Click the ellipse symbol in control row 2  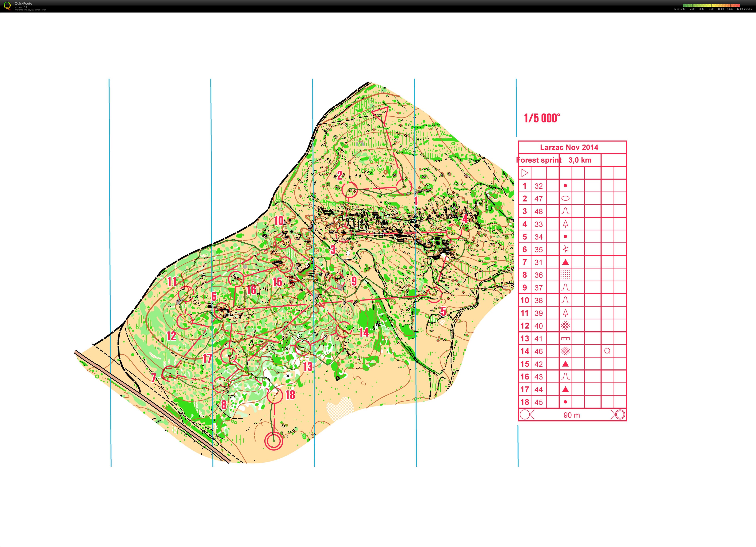pos(565,198)
